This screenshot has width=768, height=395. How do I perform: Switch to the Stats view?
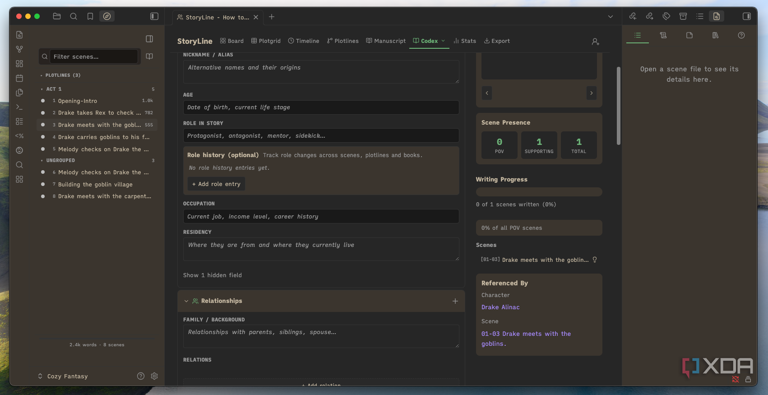tap(464, 41)
